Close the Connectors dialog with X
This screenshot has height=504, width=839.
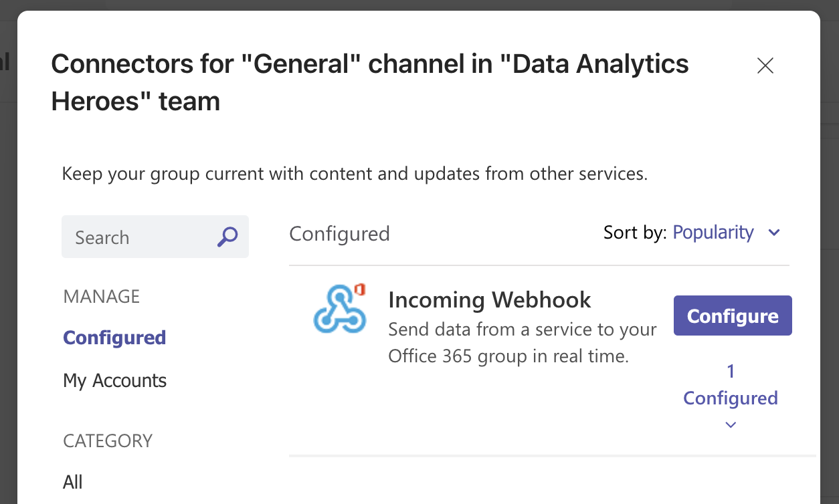tap(765, 65)
